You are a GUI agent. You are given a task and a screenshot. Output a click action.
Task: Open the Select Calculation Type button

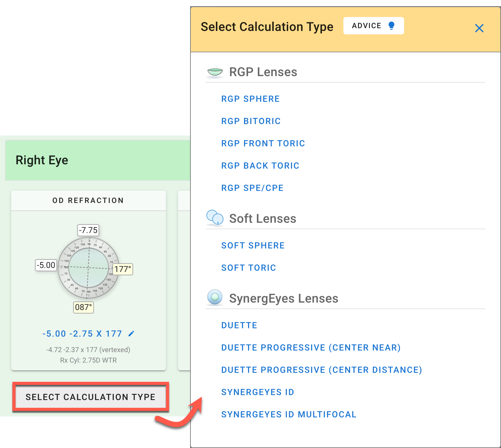(90, 397)
